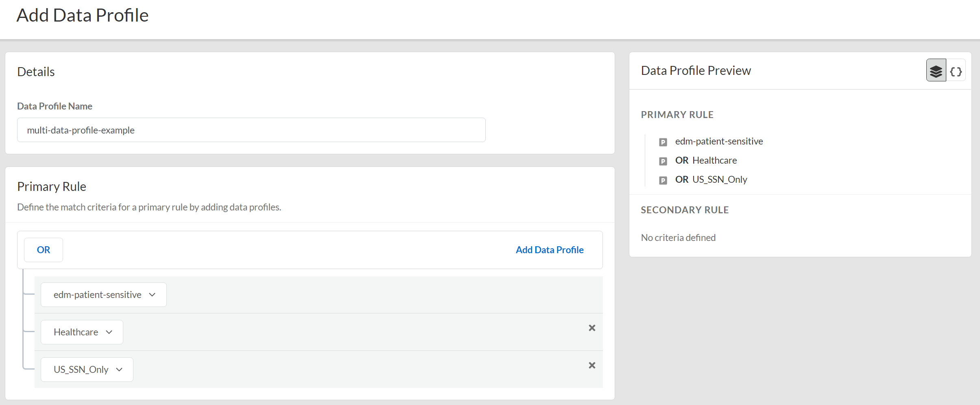This screenshot has height=405, width=980.
Task: Click the SECONDARY RULE preview heading
Action: 685,210
